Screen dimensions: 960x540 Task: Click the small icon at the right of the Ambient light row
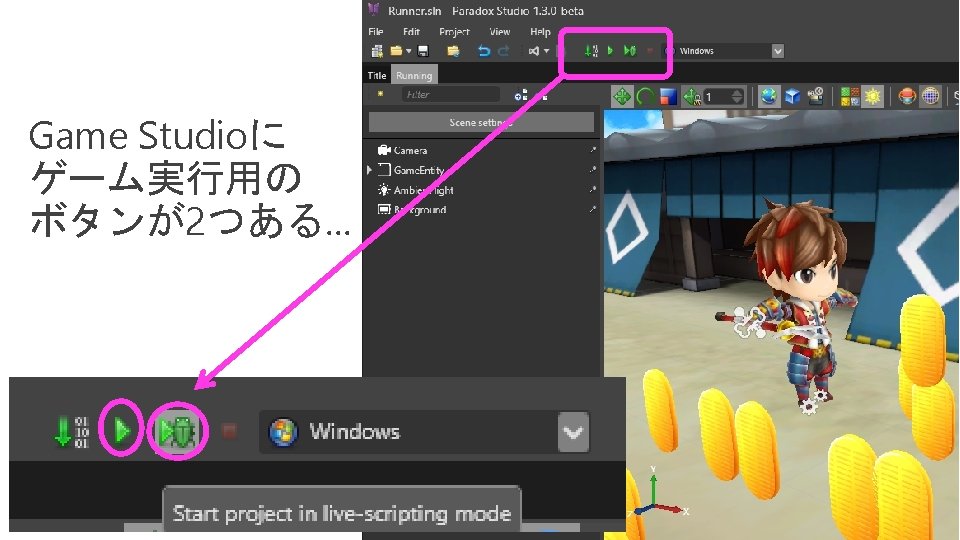592,190
